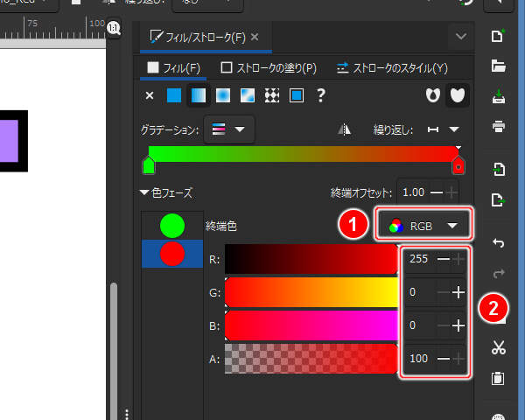Image resolution: width=525 pixels, height=420 pixels.
Task: Click the three-dot dock resize handle
Action: pyautogui.click(x=127, y=414)
